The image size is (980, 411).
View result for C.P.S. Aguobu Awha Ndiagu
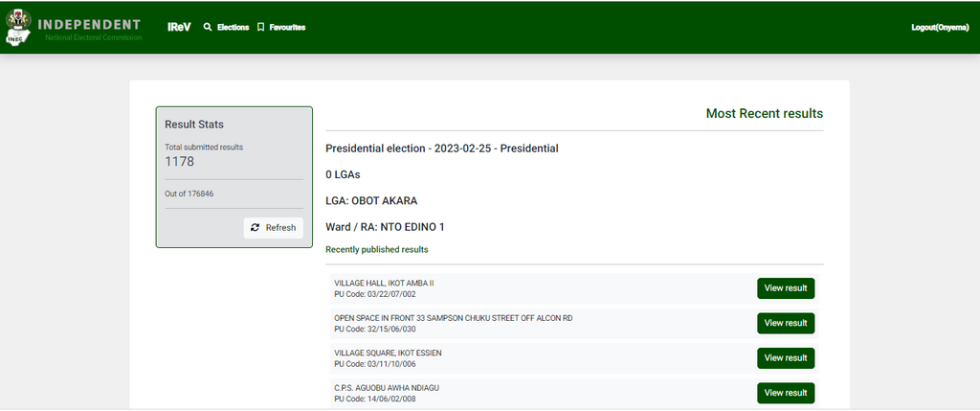click(x=786, y=394)
